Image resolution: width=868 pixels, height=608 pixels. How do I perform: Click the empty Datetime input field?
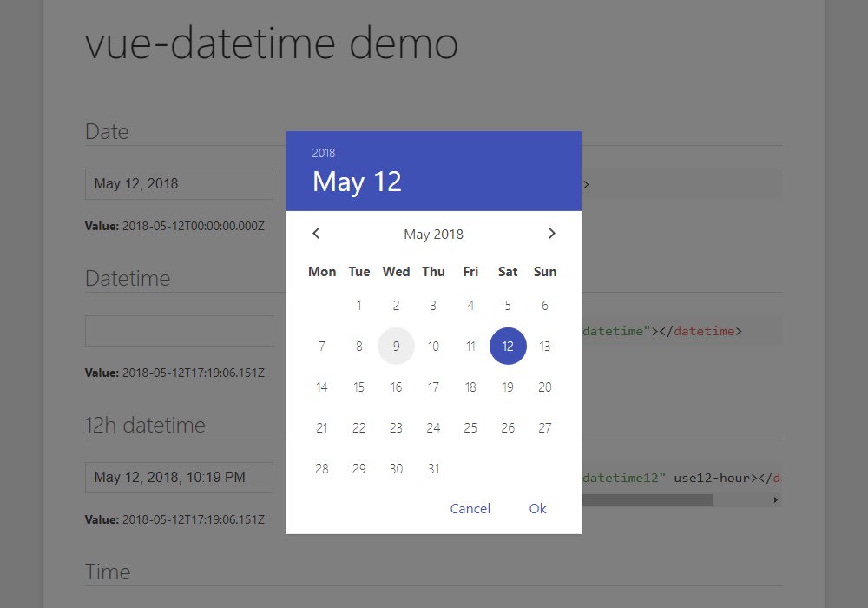click(178, 330)
